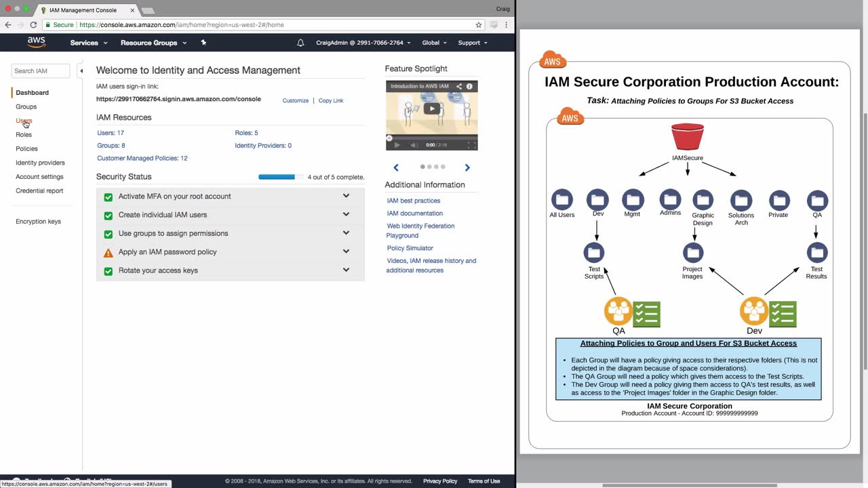Viewport: 868px width, 488px height.
Task: Open Roles in the IAM sidebar
Action: [x=24, y=135]
